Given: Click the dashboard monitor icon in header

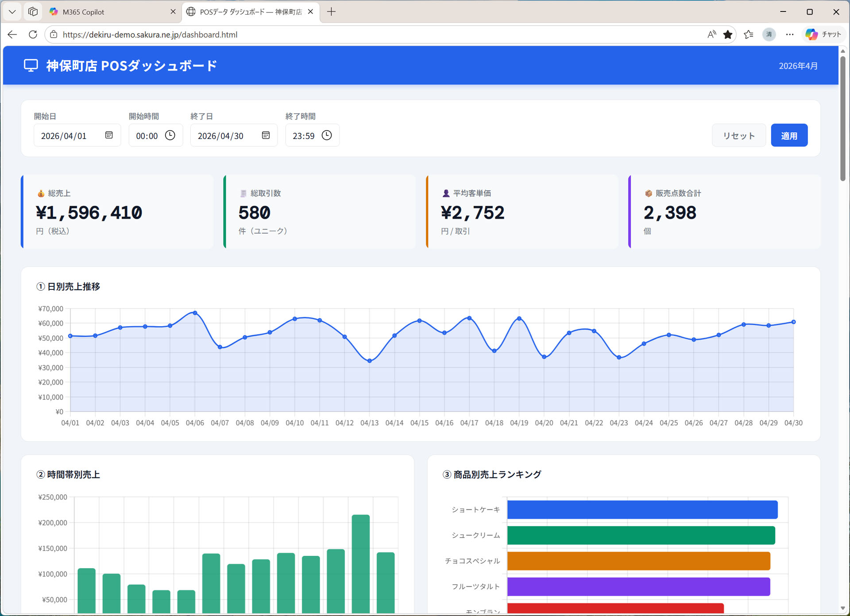Looking at the screenshot, I should point(31,65).
